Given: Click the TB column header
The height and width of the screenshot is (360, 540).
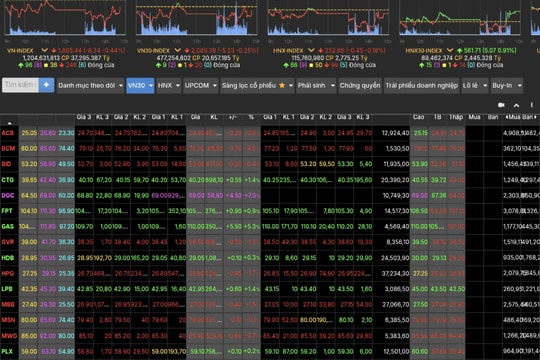Looking at the screenshot, I should [437, 117].
